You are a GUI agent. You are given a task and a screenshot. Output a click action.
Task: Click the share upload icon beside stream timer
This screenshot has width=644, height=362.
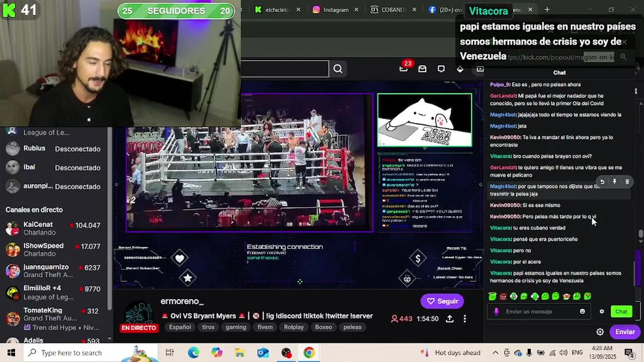pyautogui.click(x=449, y=319)
